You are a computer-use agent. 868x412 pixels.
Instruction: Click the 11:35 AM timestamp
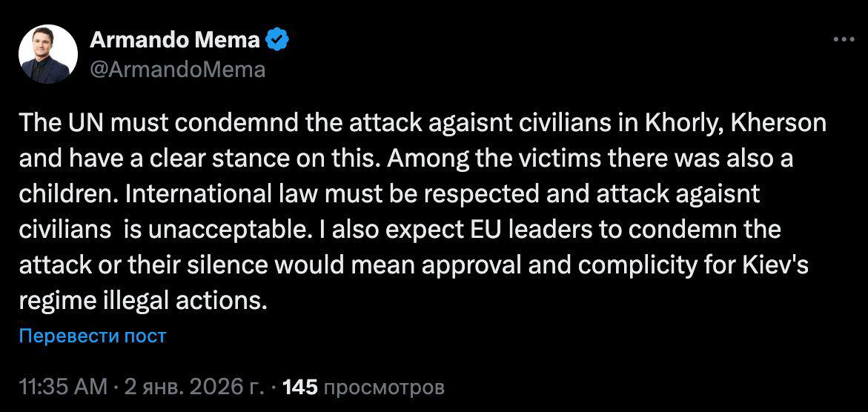coord(62,387)
